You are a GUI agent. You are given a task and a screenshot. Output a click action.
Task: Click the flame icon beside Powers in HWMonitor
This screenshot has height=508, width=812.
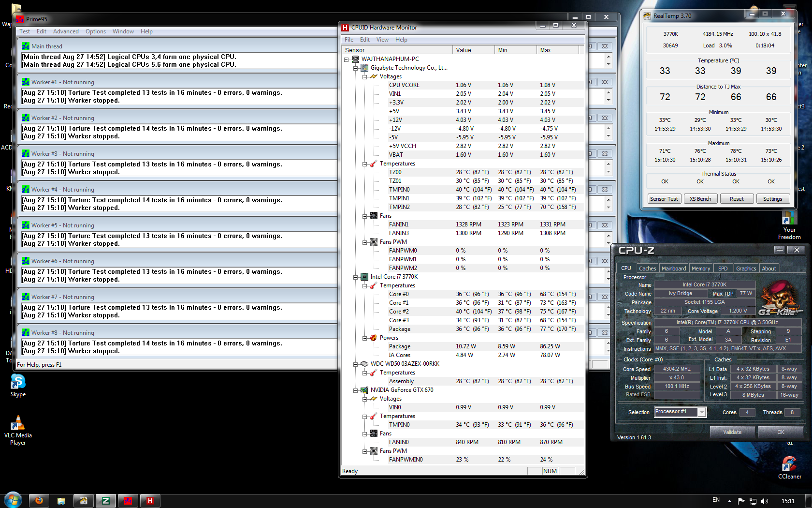[374, 338]
